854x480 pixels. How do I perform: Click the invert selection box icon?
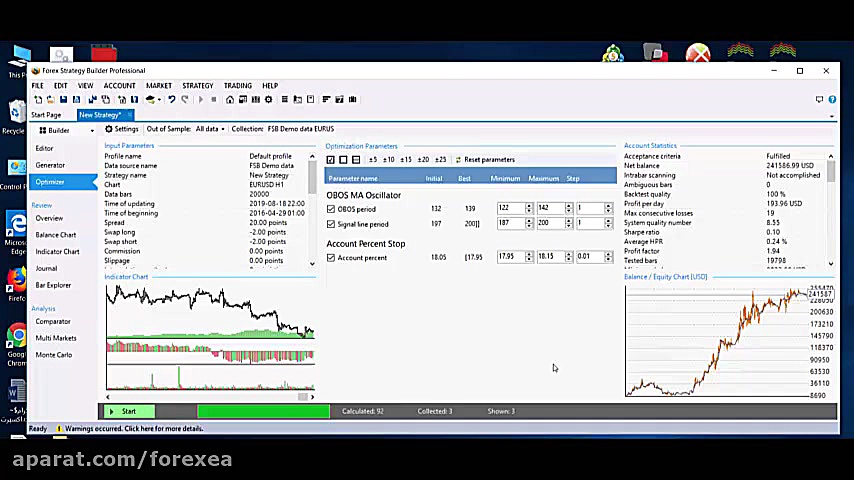[x=356, y=160]
